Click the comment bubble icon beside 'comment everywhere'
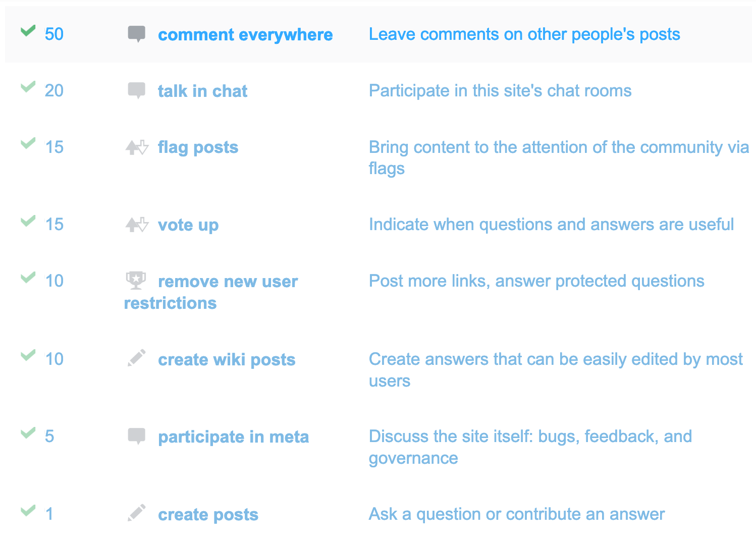Viewport: 756px width, 543px height. coord(136,33)
